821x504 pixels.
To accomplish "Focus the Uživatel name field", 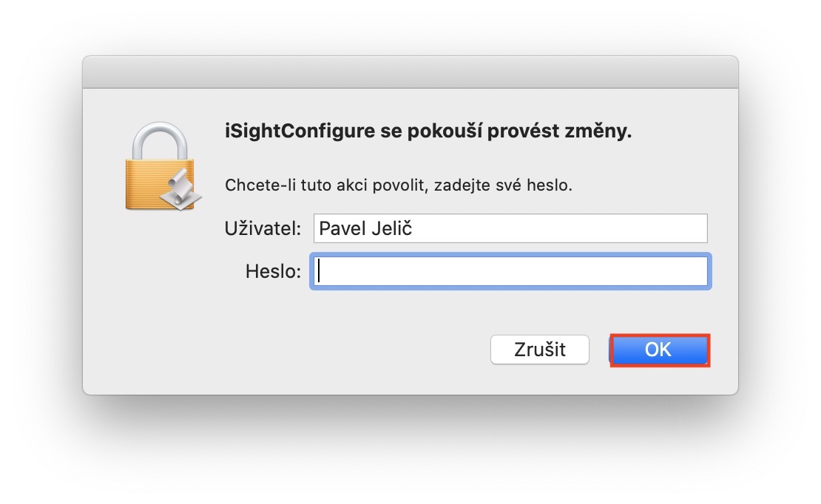I will point(510,229).
